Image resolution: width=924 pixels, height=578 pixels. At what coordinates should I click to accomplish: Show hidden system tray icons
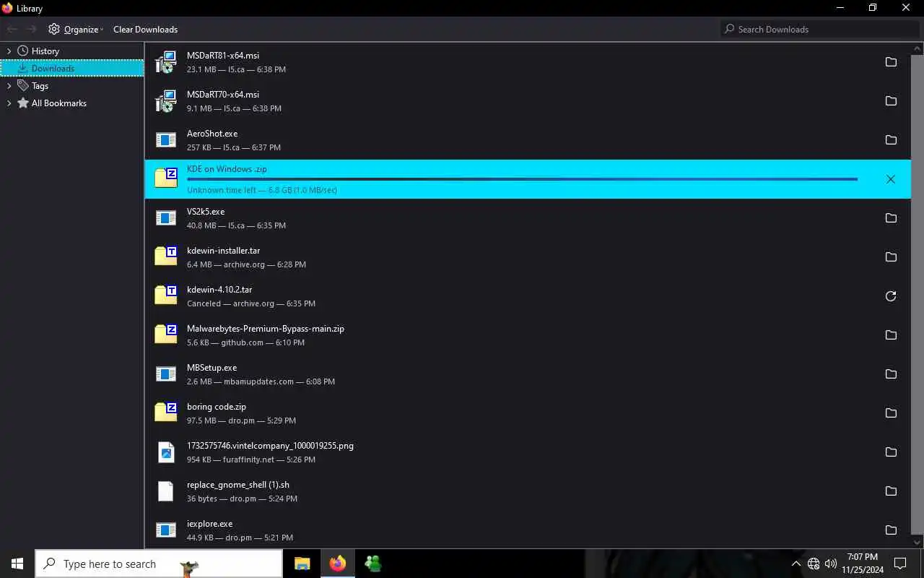click(x=796, y=564)
